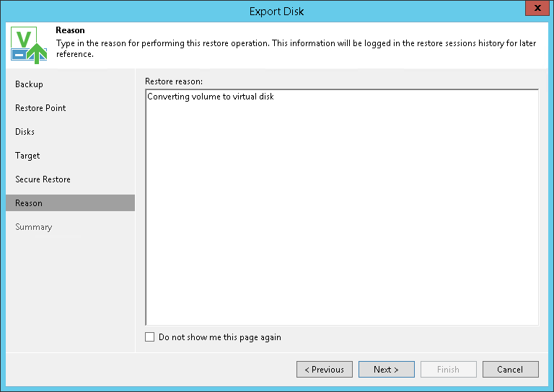Proceed with the Next button

[x=386, y=370]
